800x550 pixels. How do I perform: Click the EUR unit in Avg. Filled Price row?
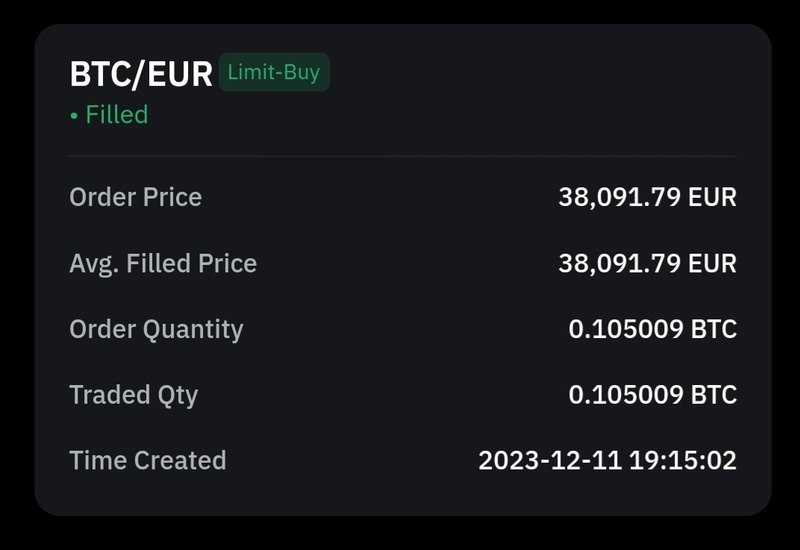coord(712,263)
